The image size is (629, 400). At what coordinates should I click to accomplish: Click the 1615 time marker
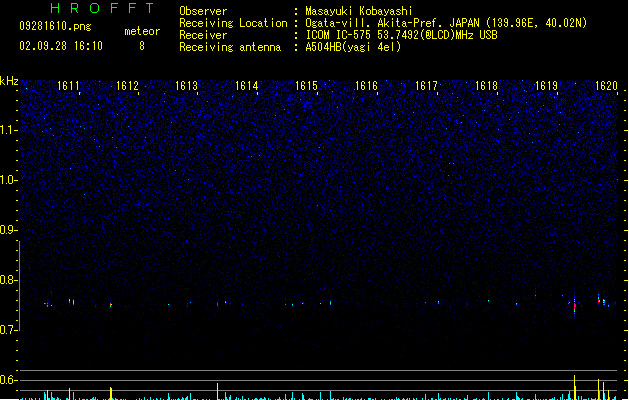(x=306, y=86)
